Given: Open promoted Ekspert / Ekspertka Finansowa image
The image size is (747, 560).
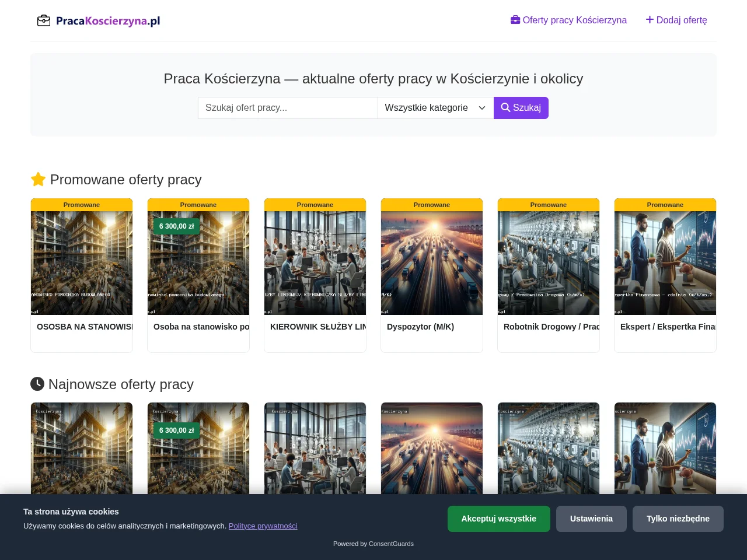Looking at the screenshot, I should (x=665, y=263).
